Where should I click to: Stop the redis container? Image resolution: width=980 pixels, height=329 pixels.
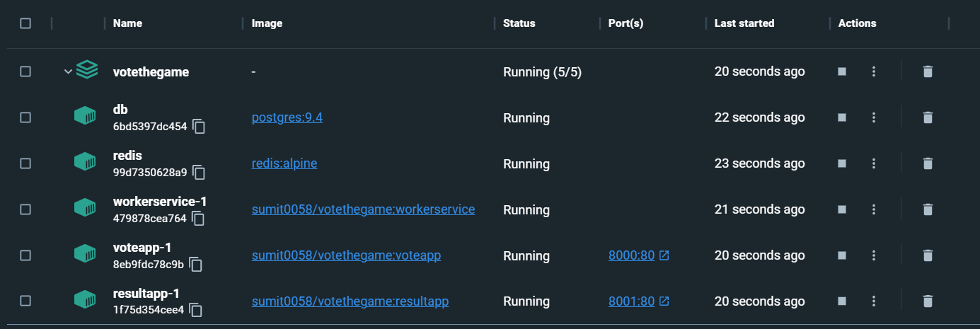pyautogui.click(x=842, y=163)
